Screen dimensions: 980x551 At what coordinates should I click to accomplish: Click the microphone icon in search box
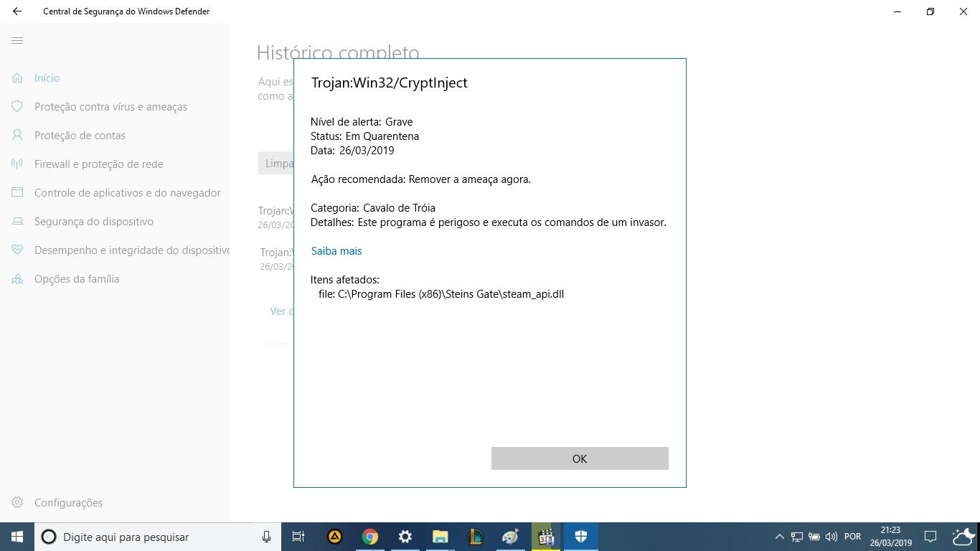[266, 537]
